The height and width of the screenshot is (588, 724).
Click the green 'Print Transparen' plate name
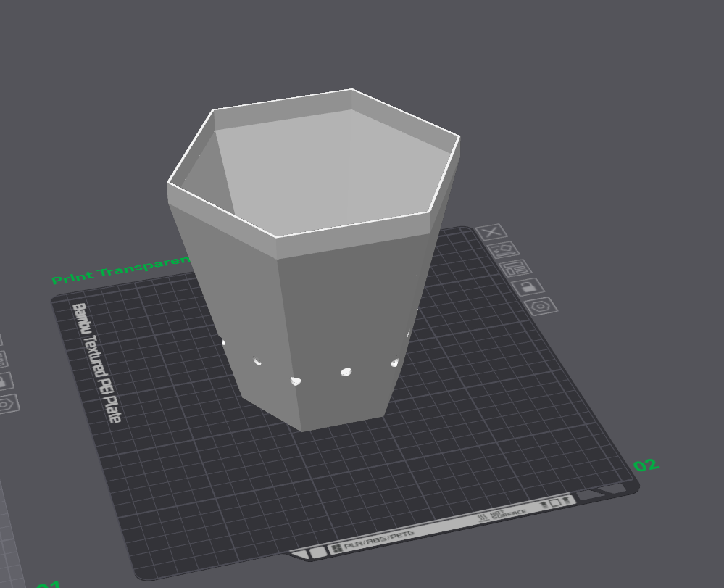(121, 270)
